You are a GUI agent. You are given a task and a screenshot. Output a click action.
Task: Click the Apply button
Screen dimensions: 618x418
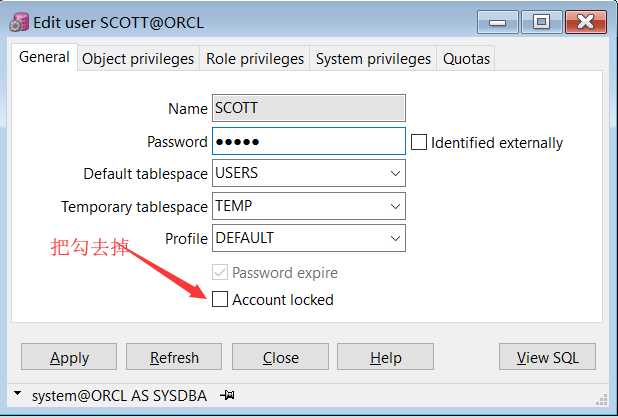coord(69,357)
